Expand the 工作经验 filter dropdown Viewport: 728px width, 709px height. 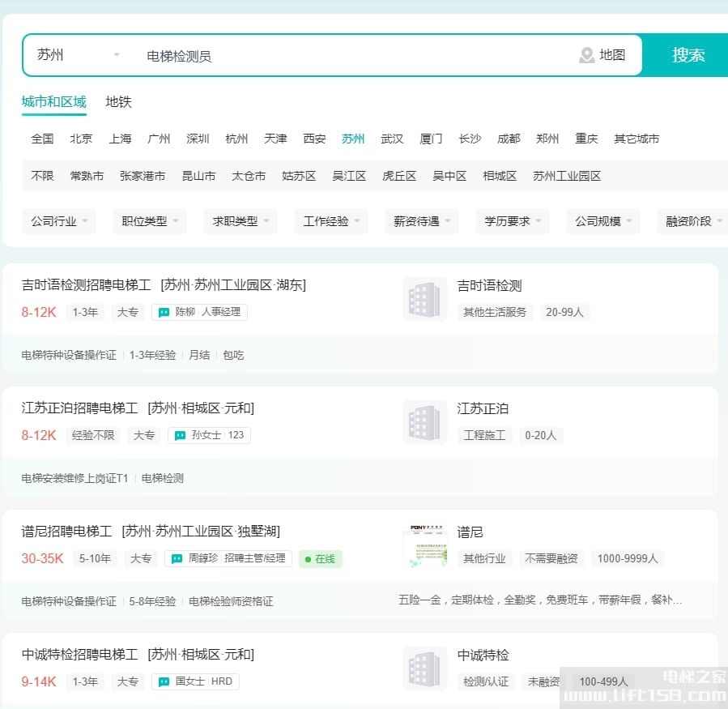tap(331, 221)
